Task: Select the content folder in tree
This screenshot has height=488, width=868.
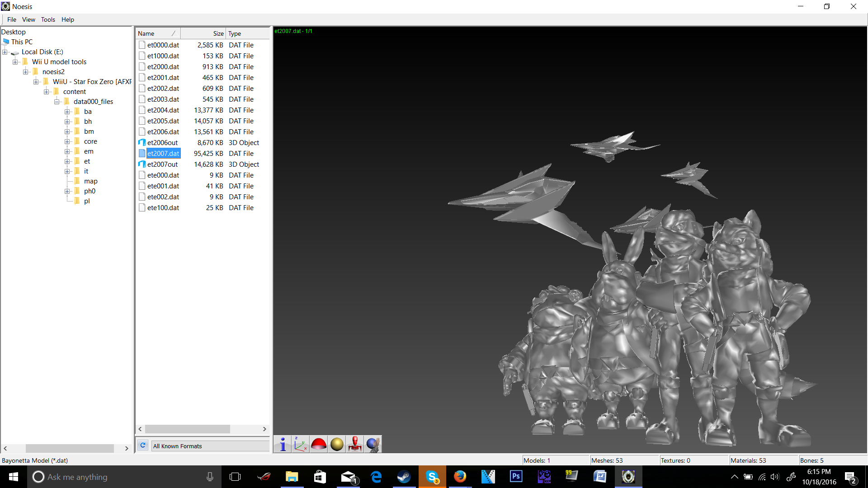Action: coord(75,92)
